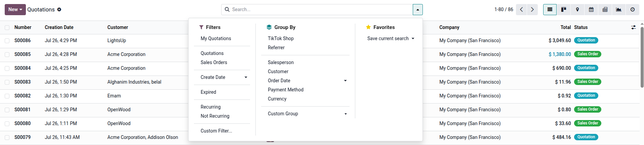
Task: Apply the My Quotations filter
Action: coord(216,38)
